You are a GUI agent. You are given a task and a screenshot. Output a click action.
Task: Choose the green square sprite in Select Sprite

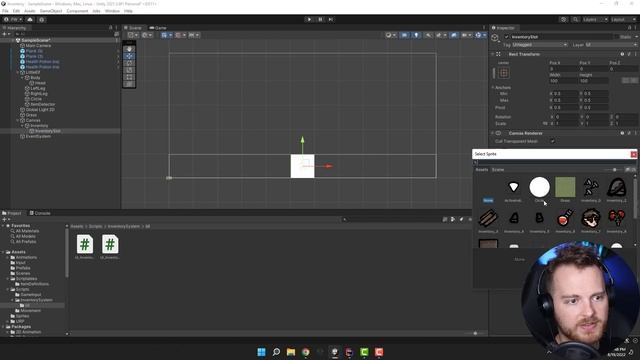565,187
